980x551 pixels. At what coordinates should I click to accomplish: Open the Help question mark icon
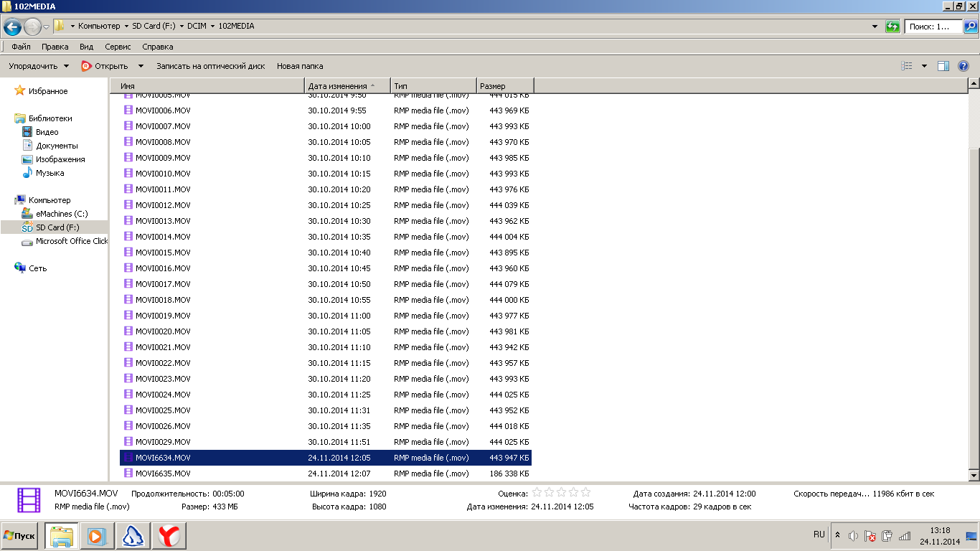click(963, 66)
